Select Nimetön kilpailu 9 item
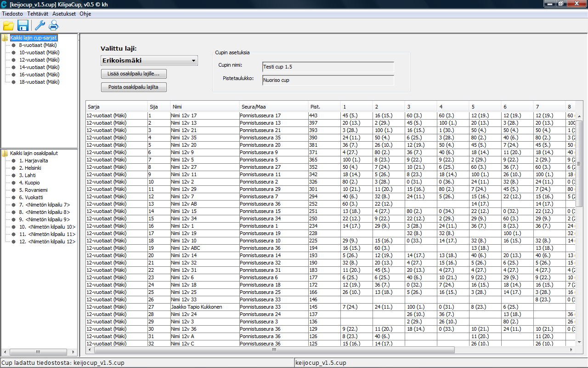Image resolution: width=588 pixels, height=368 pixels. tap(44, 219)
